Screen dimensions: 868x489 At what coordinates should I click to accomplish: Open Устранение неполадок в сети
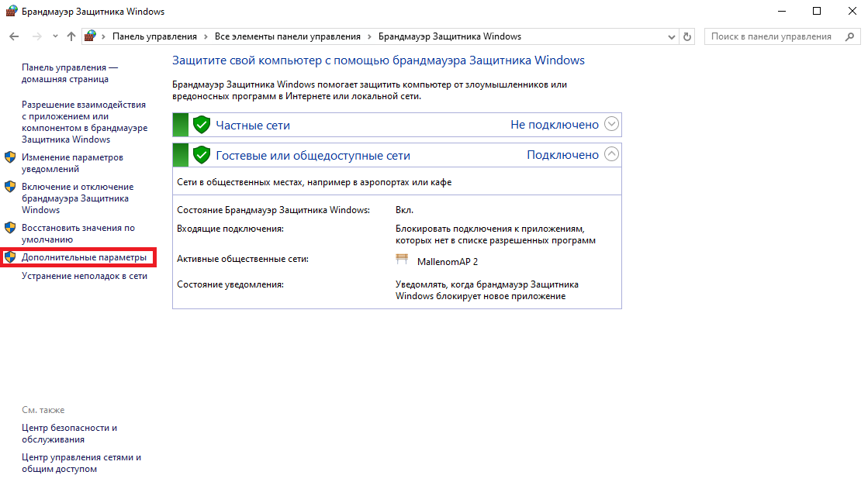coord(84,275)
